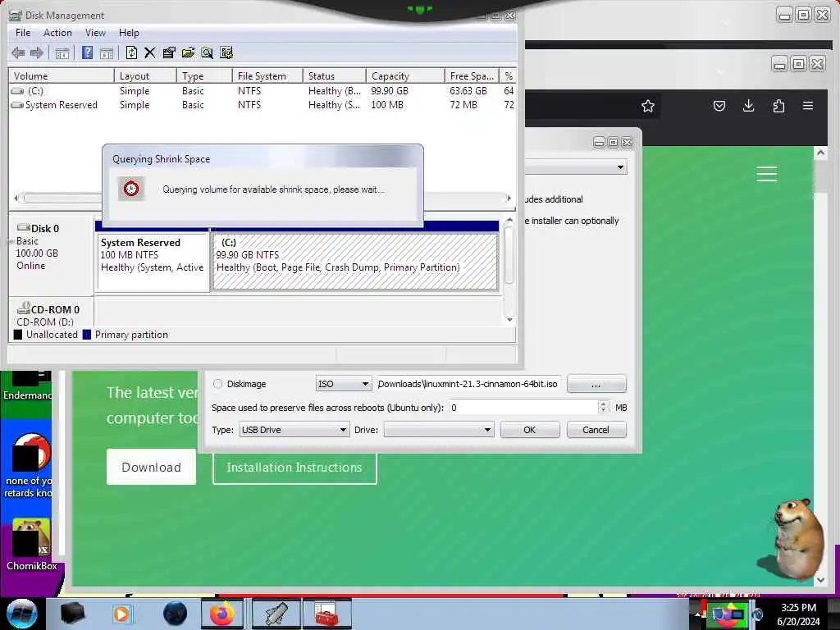The height and width of the screenshot is (630, 840).
Task: Click the preserve space MB input field
Action: point(523,408)
